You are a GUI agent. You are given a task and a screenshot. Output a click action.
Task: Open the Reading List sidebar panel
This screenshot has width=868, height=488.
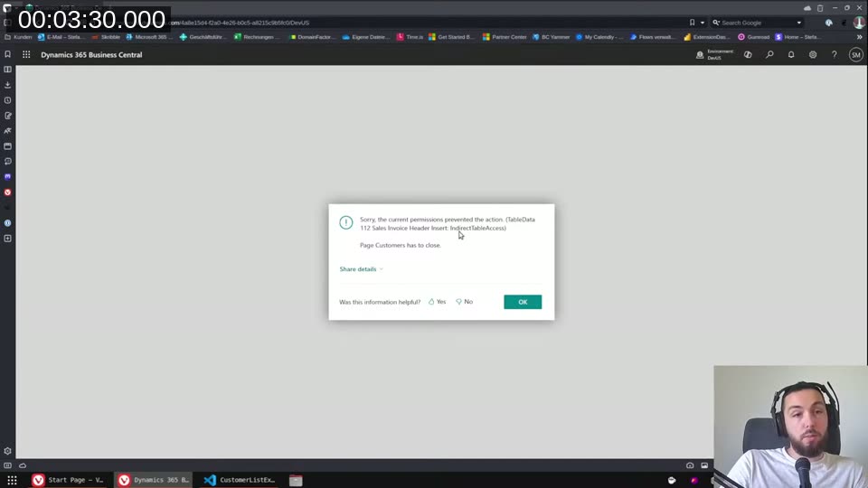click(8, 70)
